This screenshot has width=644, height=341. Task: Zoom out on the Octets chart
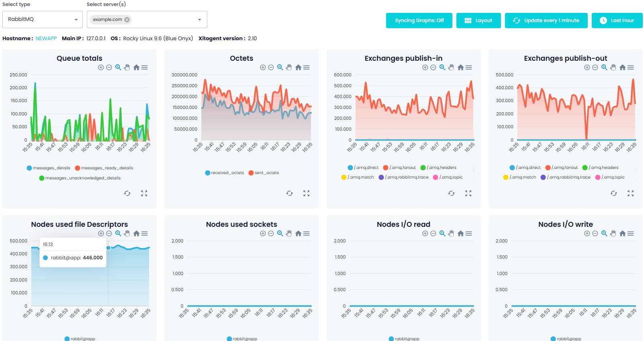pyautogui.click(x=271, y=68)
